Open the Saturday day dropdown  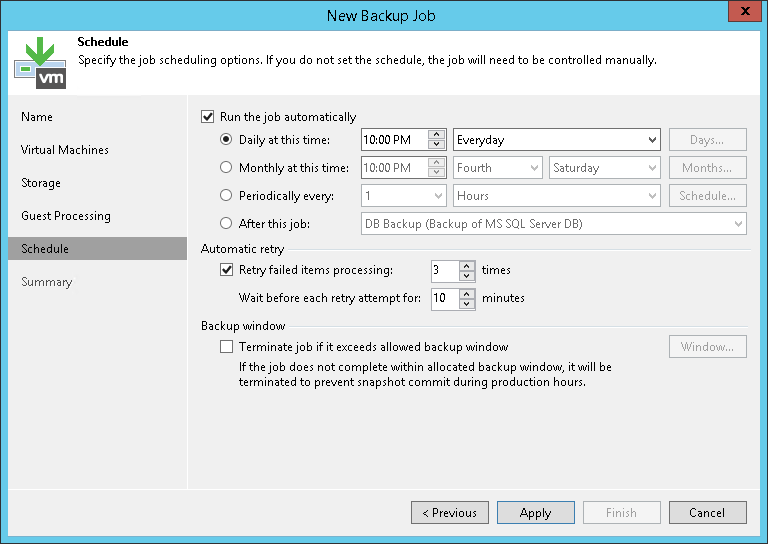(604, 167)
